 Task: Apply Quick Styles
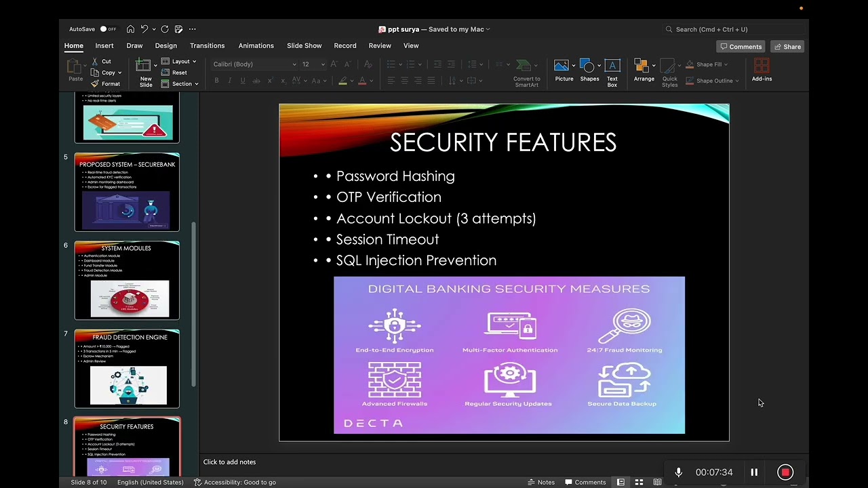[x=670, y=73]
